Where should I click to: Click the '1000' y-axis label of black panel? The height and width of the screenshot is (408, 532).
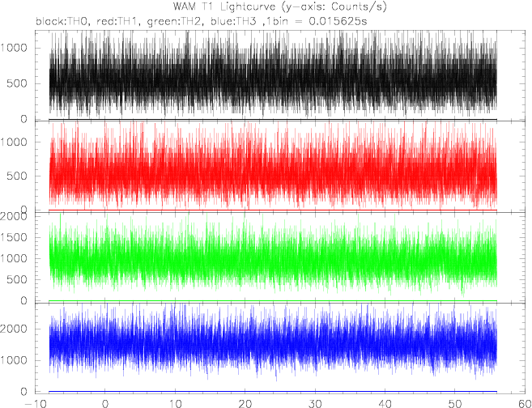click(14, 48)
